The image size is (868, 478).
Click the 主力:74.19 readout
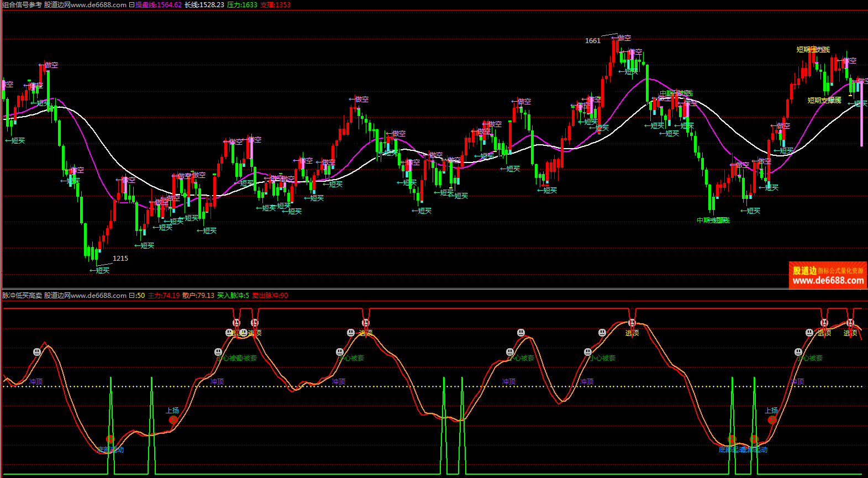[x=164, y=296]
